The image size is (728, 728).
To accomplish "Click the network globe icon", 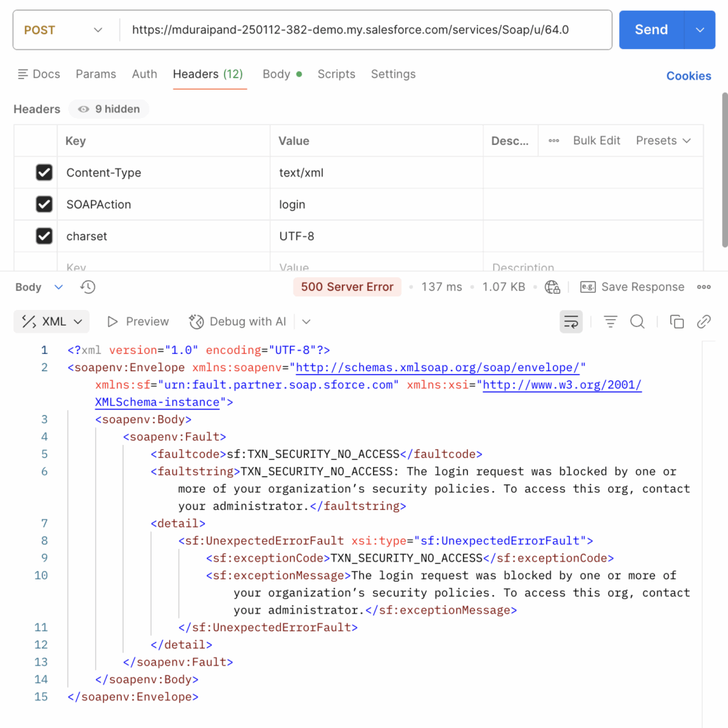I will tap(552, 287).
